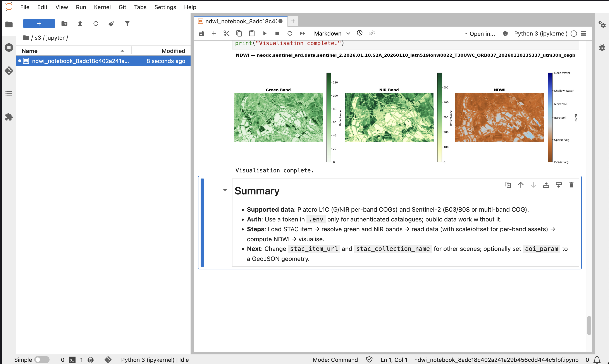Refresh the file browser listing

pos(96,23)
